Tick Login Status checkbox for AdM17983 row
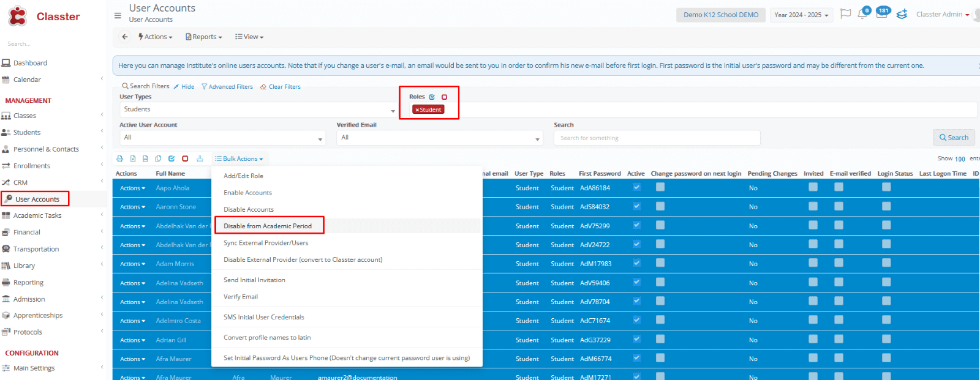Screen dimensions: 980x380 886,263
